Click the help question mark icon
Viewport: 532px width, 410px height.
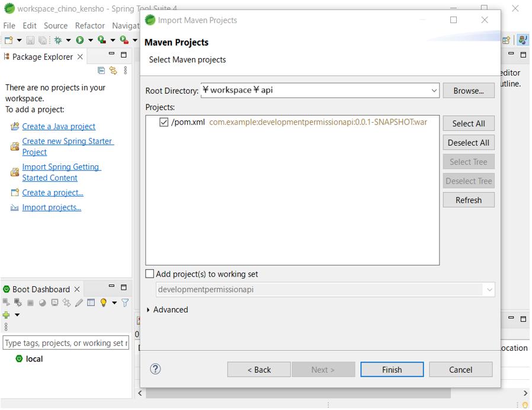tap(155, 369)
